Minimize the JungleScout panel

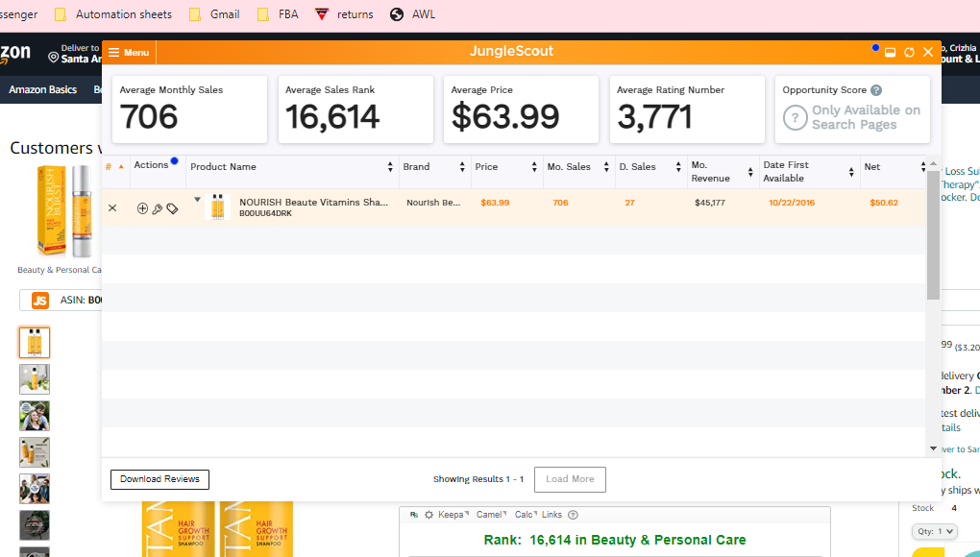pyautogui.click(x=890, y=53)
